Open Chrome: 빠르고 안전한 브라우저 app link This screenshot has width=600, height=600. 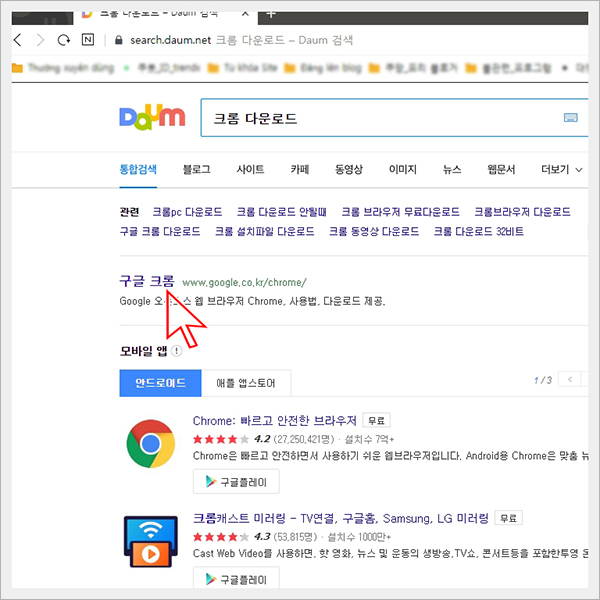coord(274,421)
